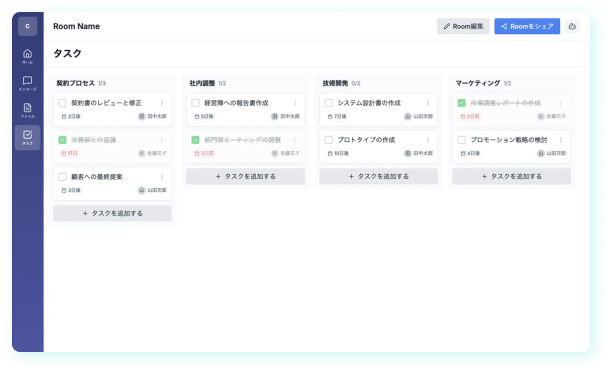Viewport: 610px width, 372px height.
Task: Check the 経営陣への報告書作成 task checkbox
Action: click(195, 103)
